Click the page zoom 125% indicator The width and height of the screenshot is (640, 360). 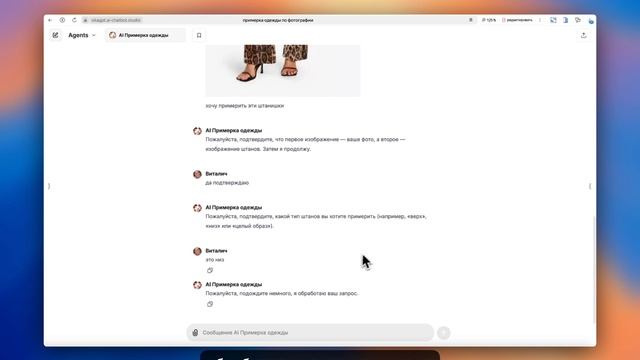(489, 20)
